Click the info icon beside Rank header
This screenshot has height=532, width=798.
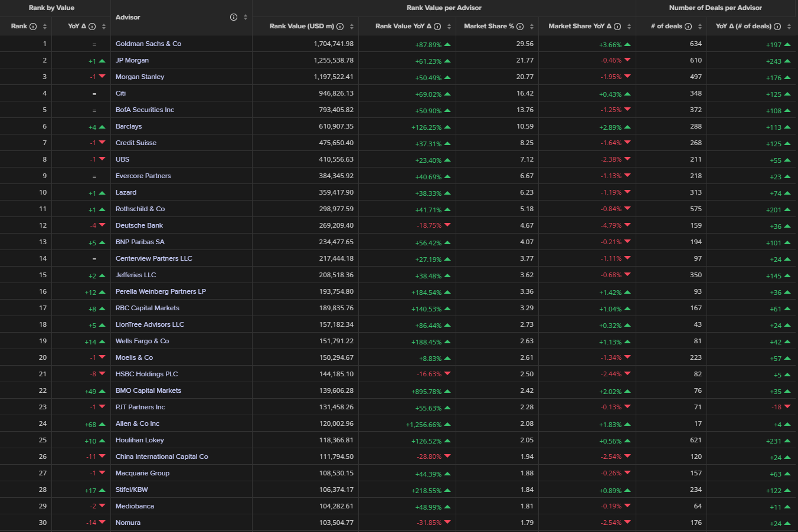(x=33, y=27)
